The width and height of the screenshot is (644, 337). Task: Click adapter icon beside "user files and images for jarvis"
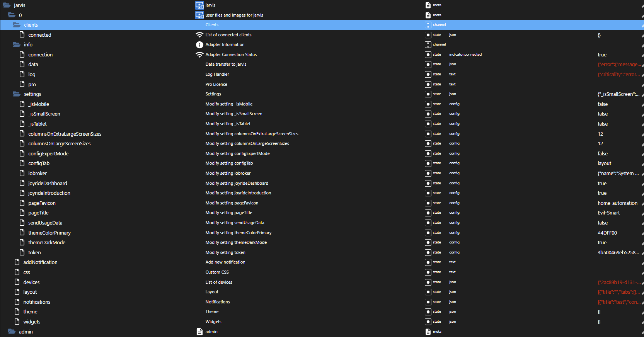199,15
